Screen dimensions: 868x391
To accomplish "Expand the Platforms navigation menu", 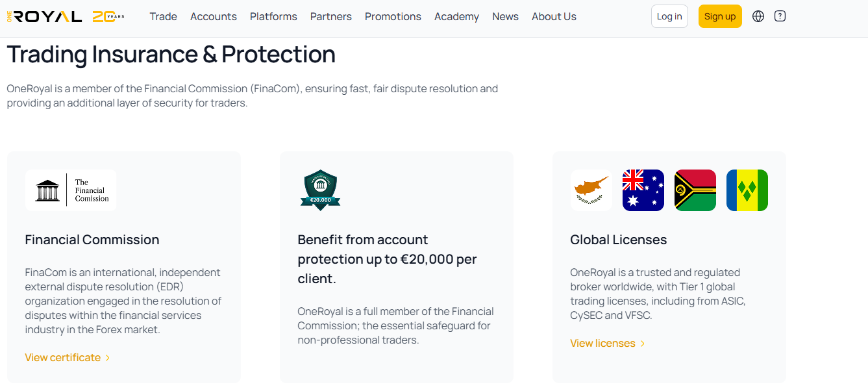I will point(273,17).
